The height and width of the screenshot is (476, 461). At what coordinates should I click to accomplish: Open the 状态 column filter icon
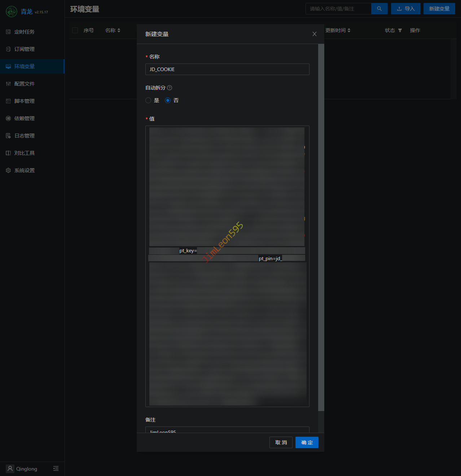pyautogui.click(x=400, y=30)
